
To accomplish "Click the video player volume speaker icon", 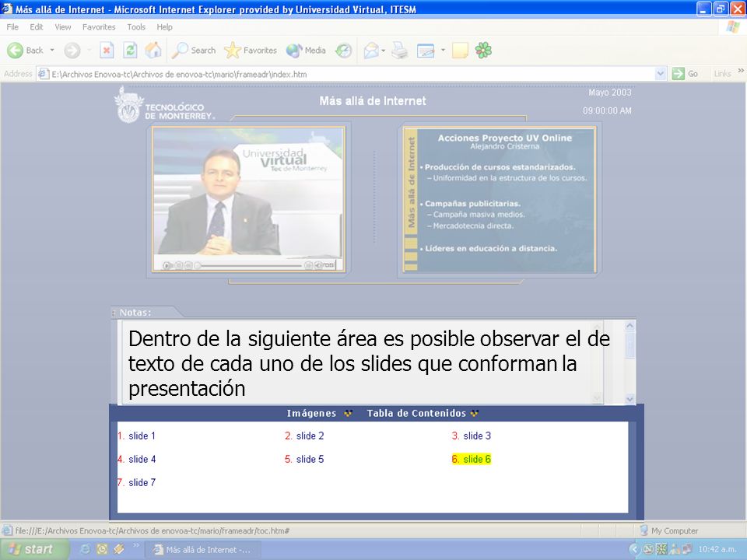I will (x=318, y=265).
